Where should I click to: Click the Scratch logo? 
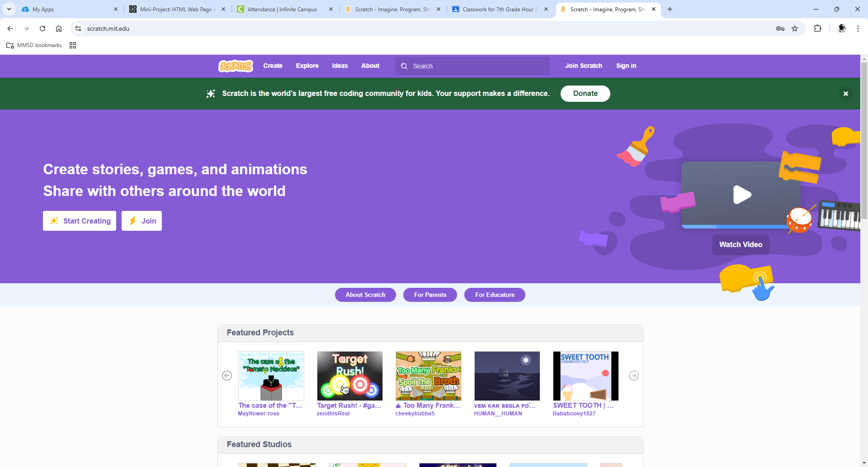coord(236,66)
